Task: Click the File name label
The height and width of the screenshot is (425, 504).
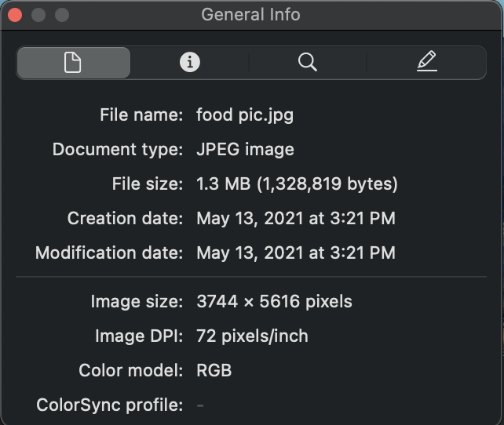Action: coord(141,115)
